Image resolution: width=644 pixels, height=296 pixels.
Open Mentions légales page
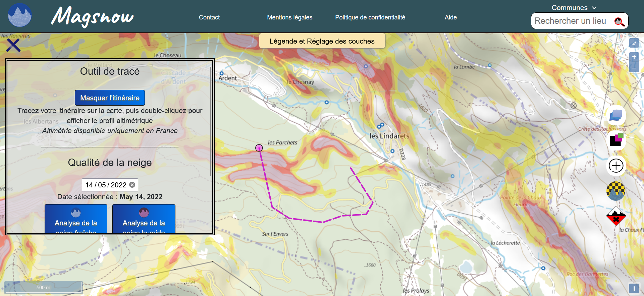tap(290, 17)
